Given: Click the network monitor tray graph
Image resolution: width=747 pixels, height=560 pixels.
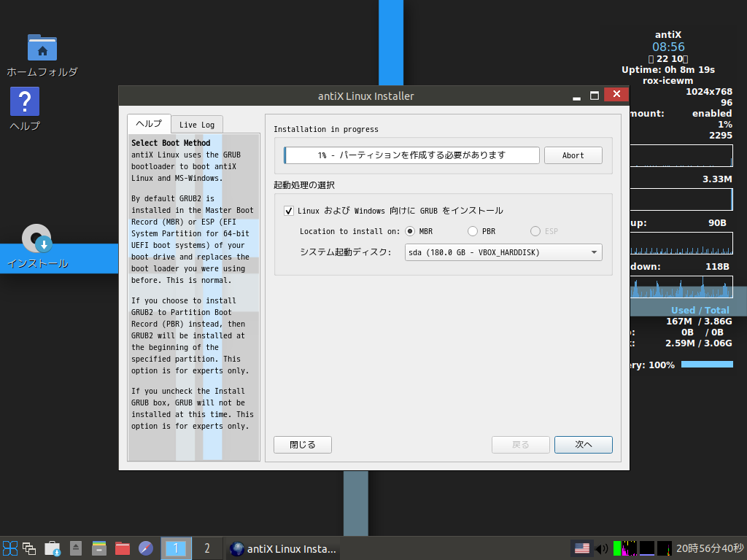Looking at the screenshot, I should pos(664,548).
